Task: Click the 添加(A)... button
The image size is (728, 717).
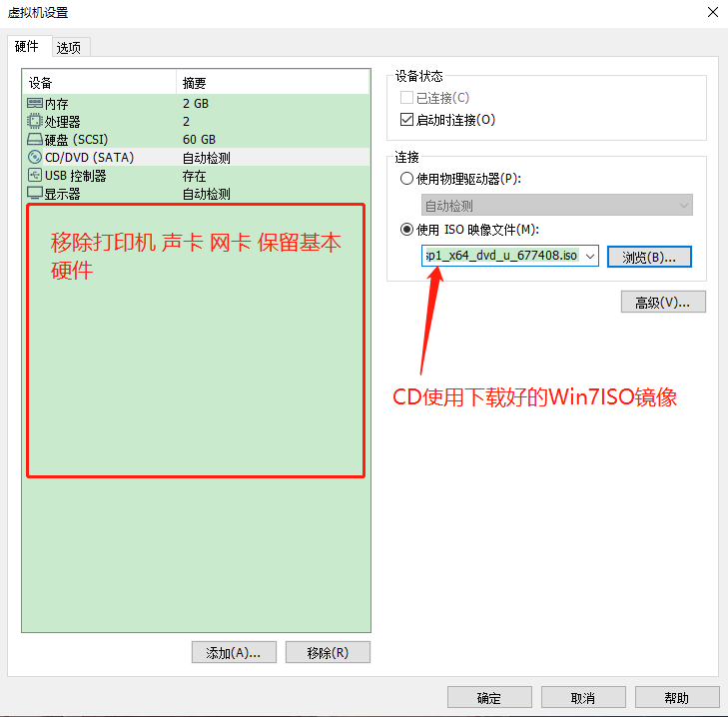Action: pyautogui.click(x=234, y=652)
